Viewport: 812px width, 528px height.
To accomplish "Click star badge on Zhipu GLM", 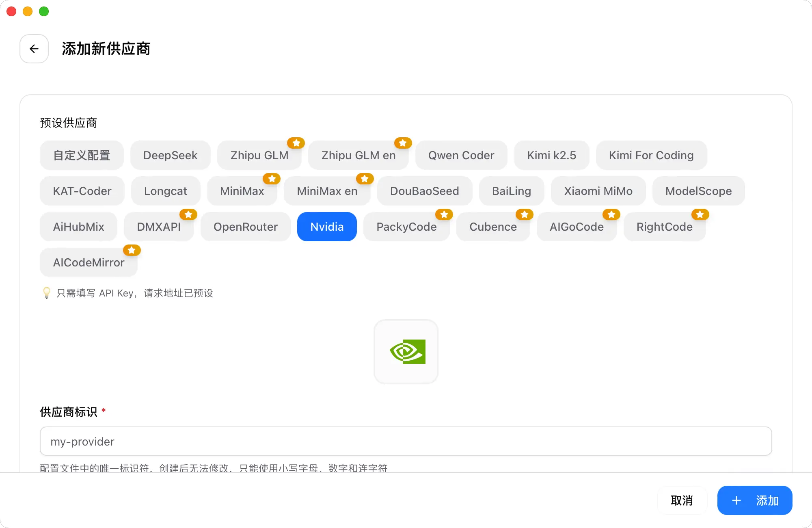I will click(x=296, y=143).
